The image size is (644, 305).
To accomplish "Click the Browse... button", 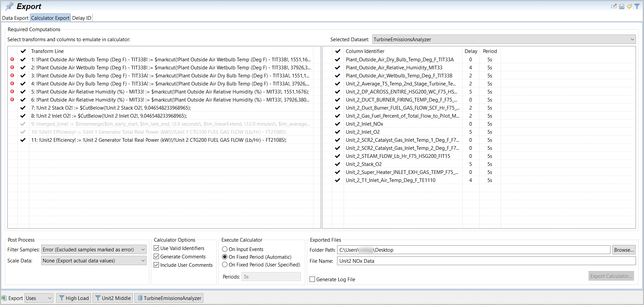I will tap(624, 250).
